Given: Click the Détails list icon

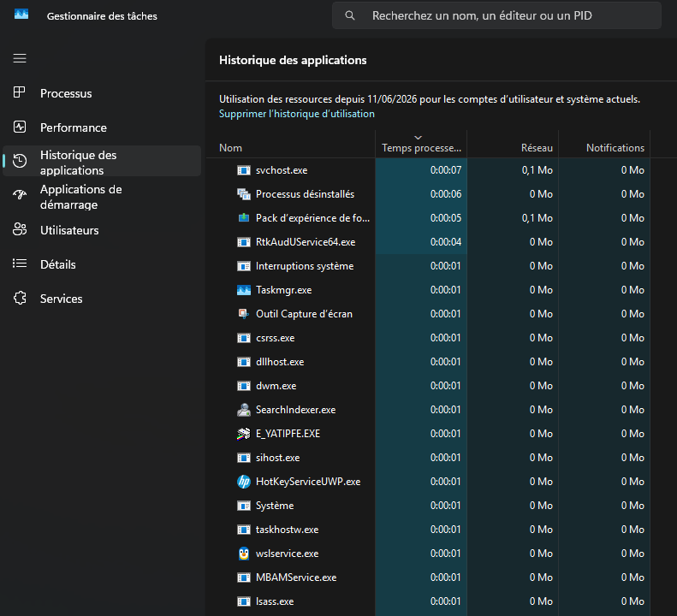Looking at the screenshot, I should click(20, 264).
